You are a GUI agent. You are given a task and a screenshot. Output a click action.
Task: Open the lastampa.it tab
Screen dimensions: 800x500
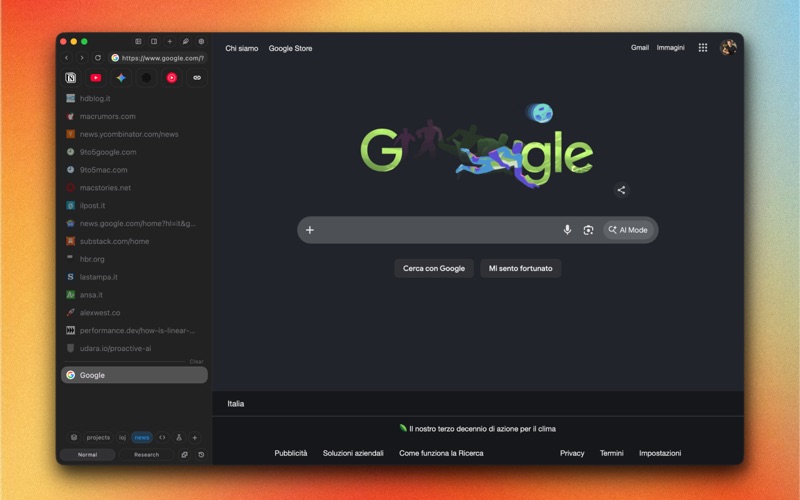(134, 277)
